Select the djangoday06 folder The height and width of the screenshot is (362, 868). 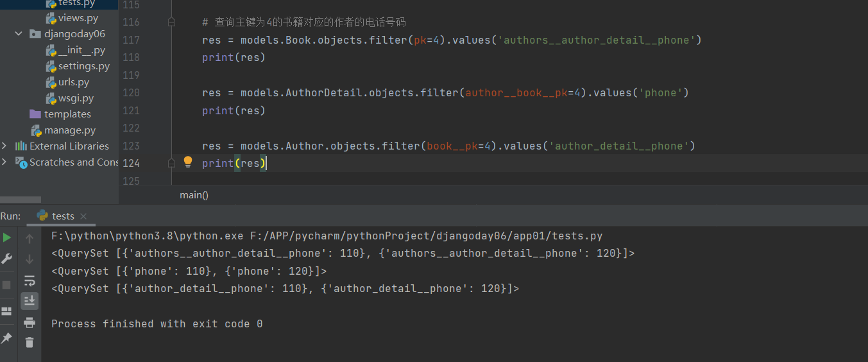(74, 34)
